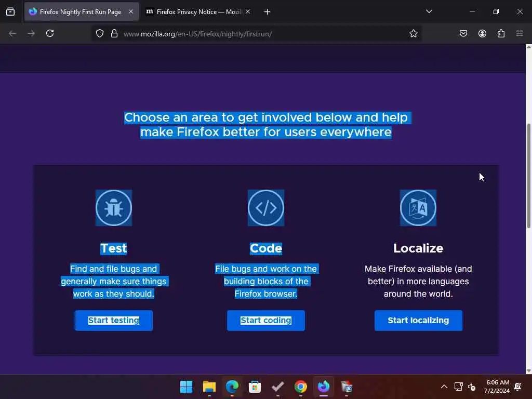Reload the current page
The image size is (532, 399).
tap(50, 33)
